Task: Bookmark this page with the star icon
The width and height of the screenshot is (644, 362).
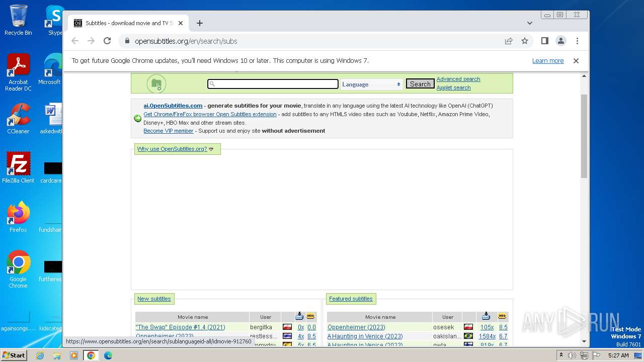Action: 525,41
